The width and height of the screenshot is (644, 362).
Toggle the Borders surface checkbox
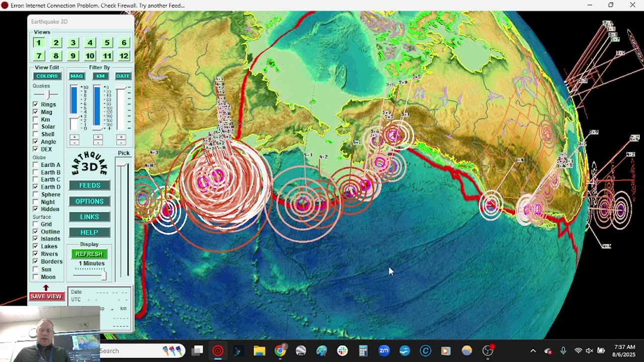pos(36,261)
